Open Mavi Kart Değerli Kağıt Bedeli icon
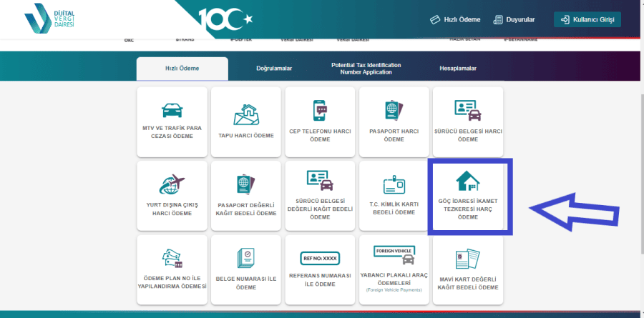644x318 pixels. click(468, 259)
